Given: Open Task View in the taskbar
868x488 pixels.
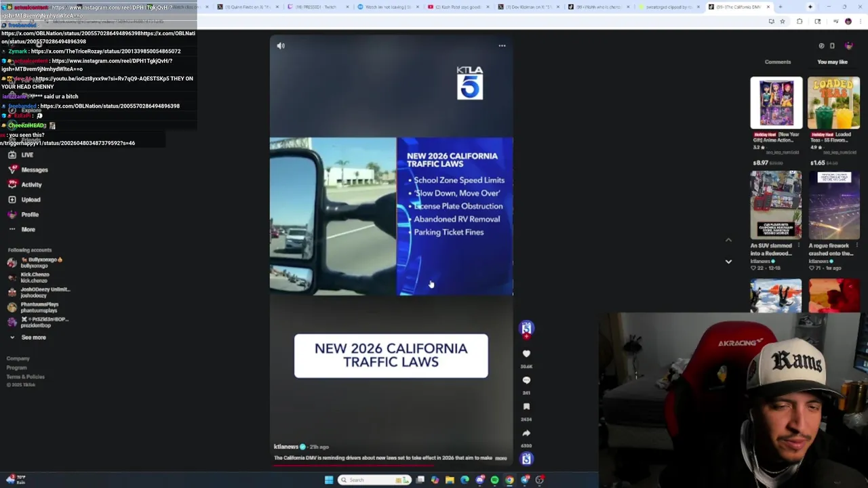Looking at the screenshot, I should click(x=420, y=480).
